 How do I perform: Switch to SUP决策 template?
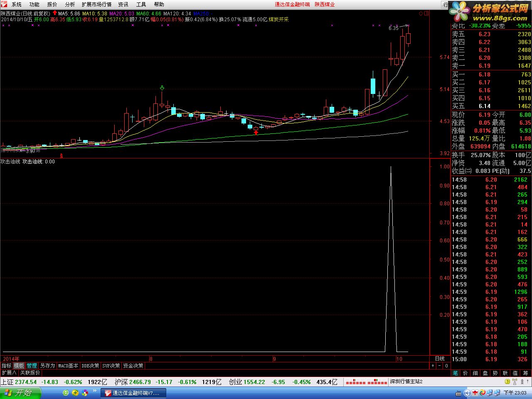(111, 366)
